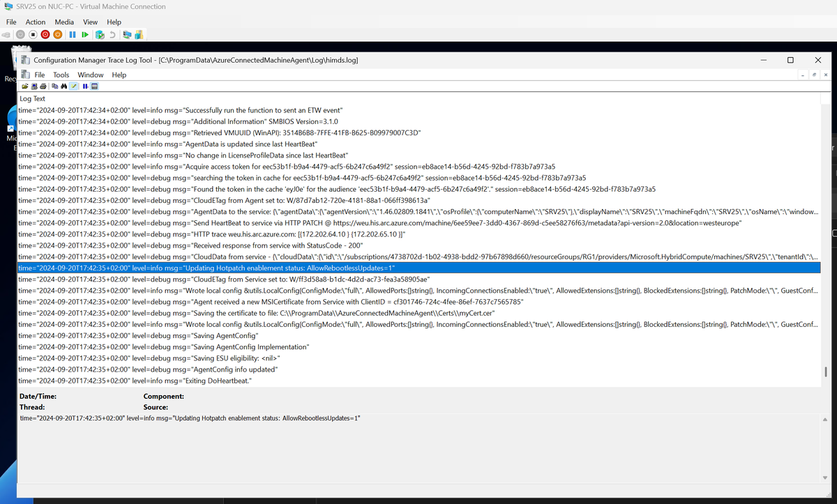Select the 'searching the token in cache' row
The image size is (837, 504).
(x=418, y=178)
